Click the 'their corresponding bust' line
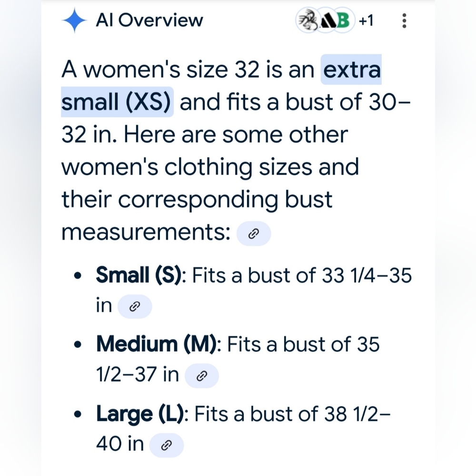The image size is (476, 476). tap(197, 199)
